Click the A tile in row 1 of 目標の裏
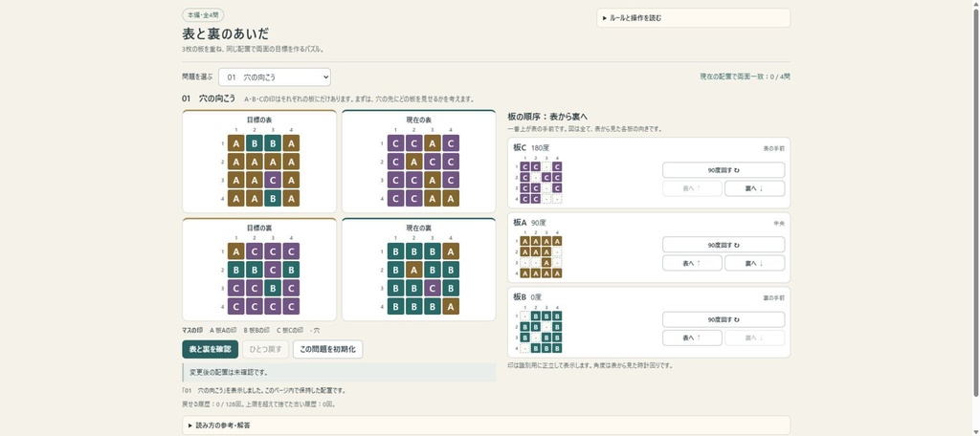 pos(235,251)
